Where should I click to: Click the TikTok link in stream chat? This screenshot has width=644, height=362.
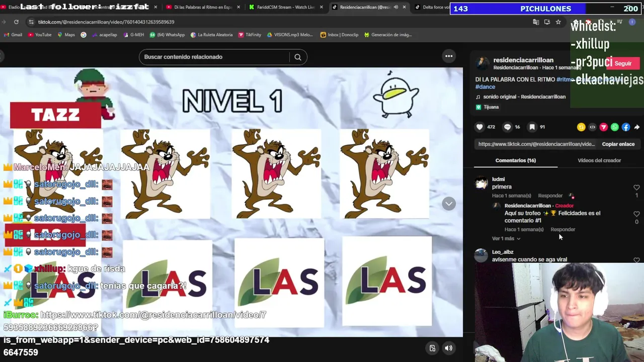pyautogui.click(x=136, y=333)
